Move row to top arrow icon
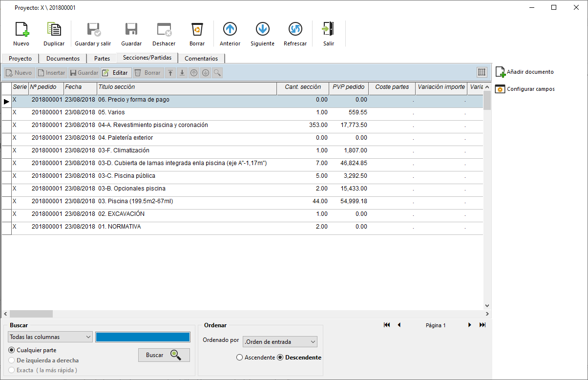The height and width of the screenshot is (380, 588). [x=170, y=73]
